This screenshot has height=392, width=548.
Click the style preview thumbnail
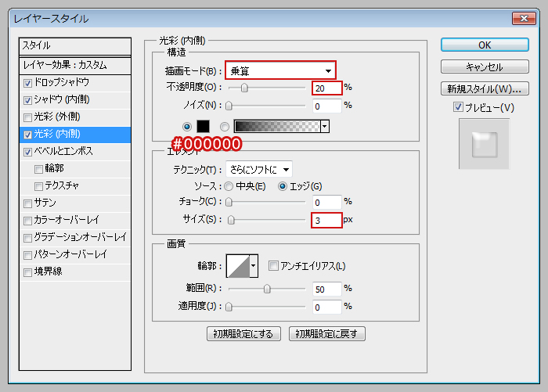coord(485,144)
